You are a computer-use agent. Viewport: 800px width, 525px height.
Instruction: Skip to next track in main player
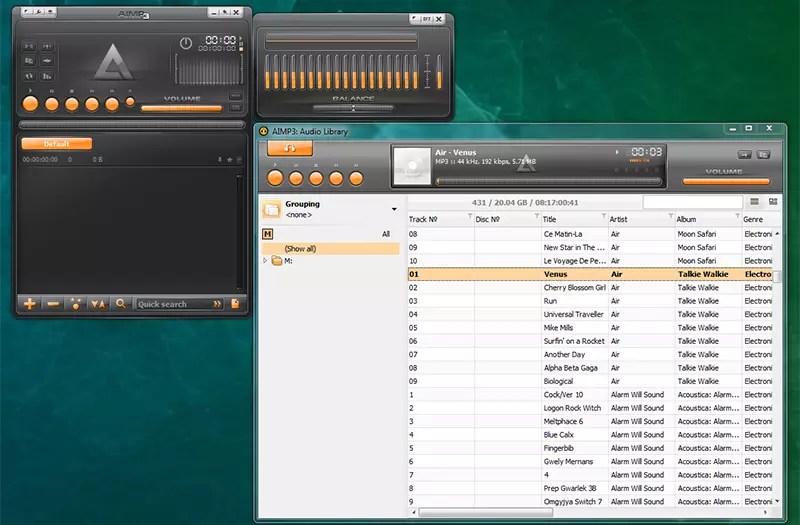point(112,104)
